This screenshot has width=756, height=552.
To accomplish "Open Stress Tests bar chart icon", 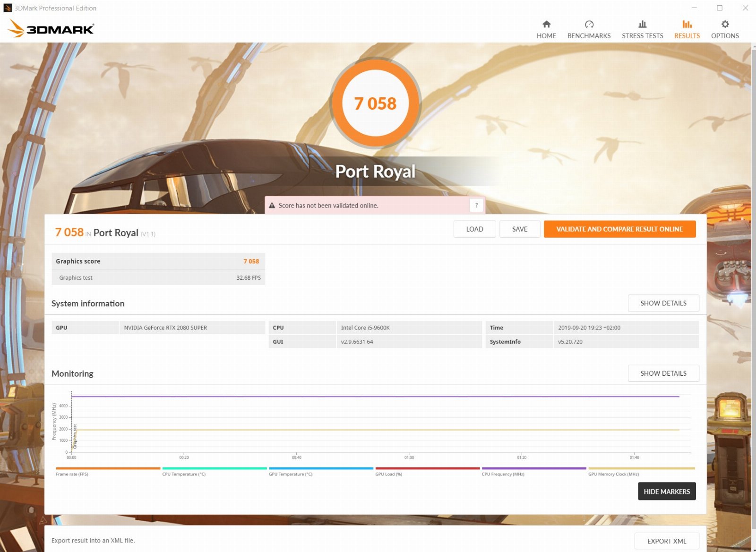I will [642, 24].
